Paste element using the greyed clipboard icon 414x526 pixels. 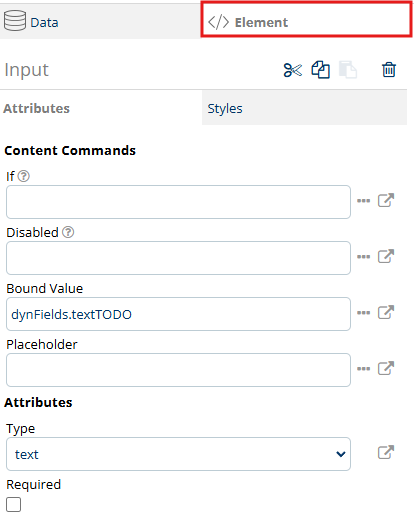(348, 70)
